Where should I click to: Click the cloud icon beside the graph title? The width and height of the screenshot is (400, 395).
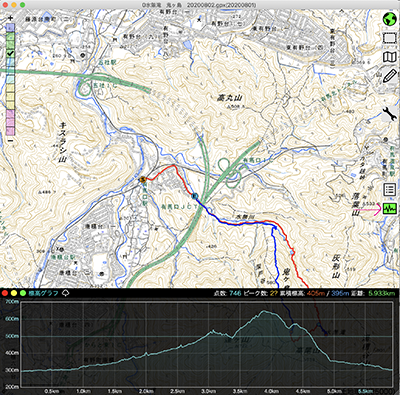(x=66, y=293)
